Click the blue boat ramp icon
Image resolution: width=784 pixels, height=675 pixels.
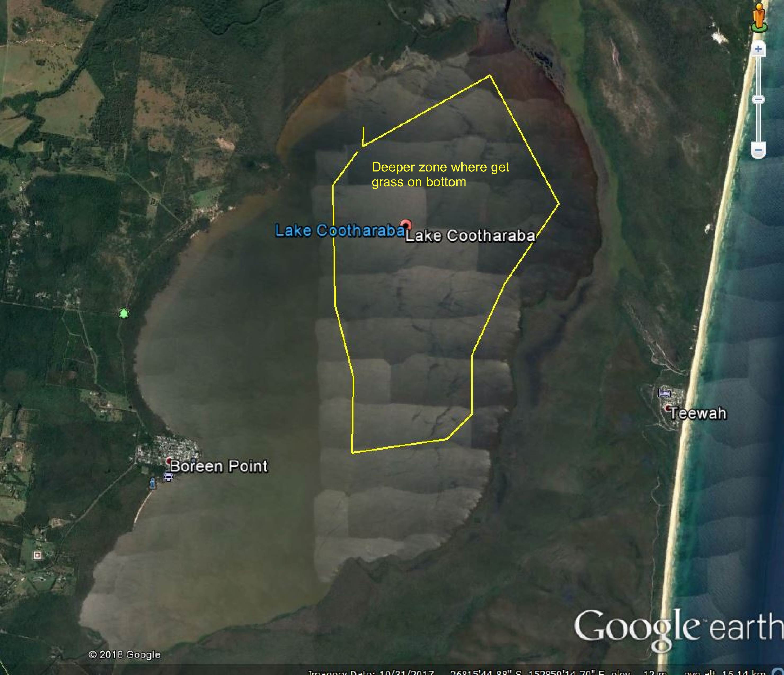point(153,483)
